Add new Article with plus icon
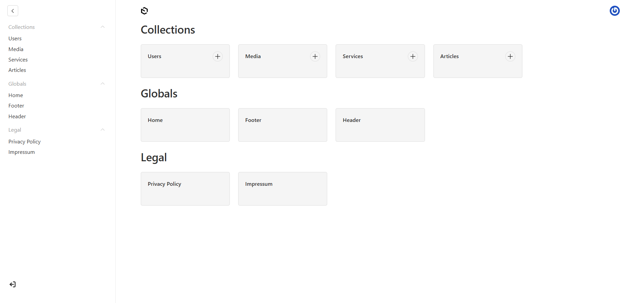 tap(510, 56)
